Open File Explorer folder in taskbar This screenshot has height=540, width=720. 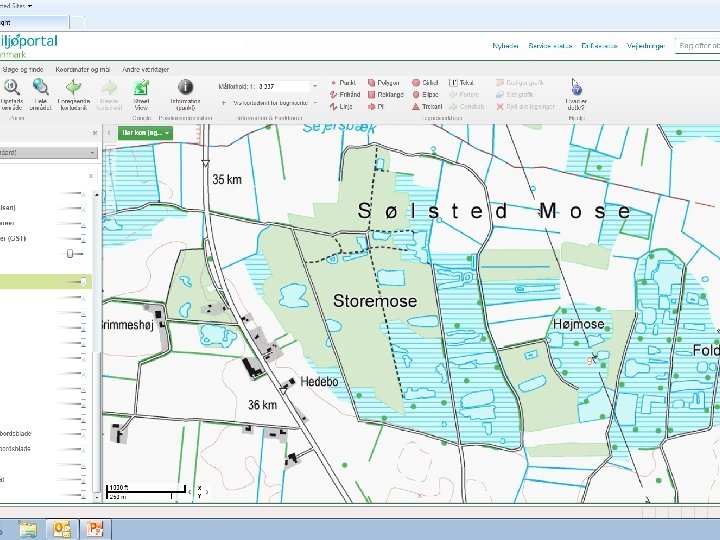(28, 529)
